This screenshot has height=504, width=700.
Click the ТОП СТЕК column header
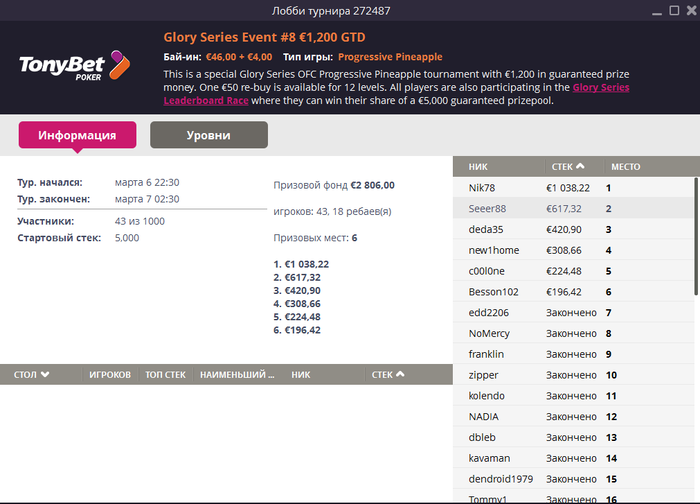click(166, 375)
